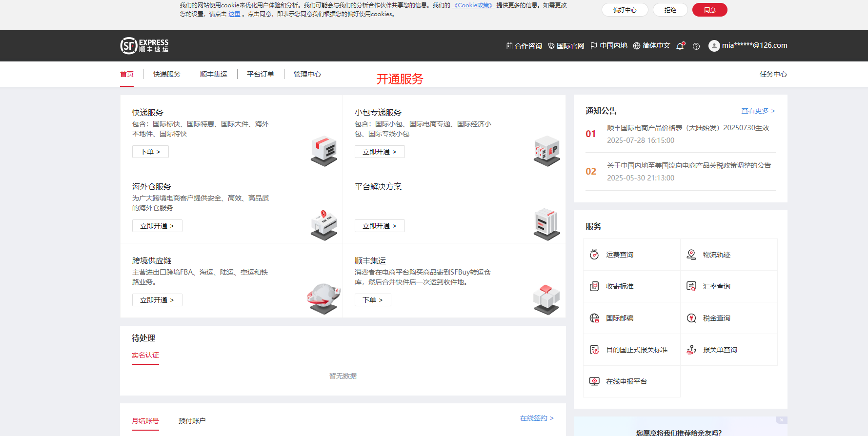The image size is (868, 436).
Task: Open cookie 偏好中心
Action: tap(625, 10)
